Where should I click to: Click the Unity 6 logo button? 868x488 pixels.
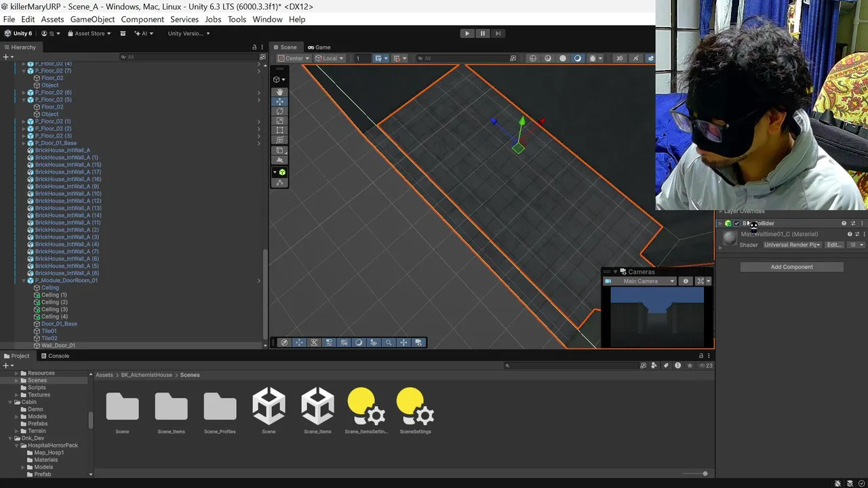click(x=18, y=33)
